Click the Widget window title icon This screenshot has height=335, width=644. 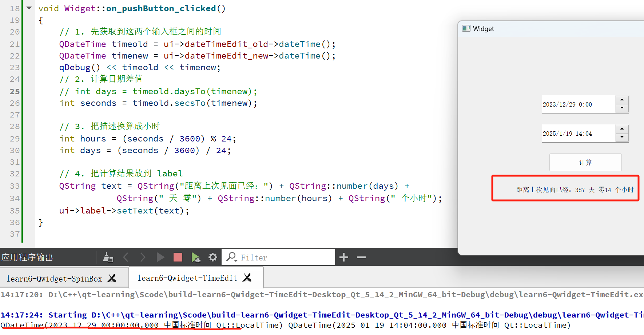[x=466, y=28]
